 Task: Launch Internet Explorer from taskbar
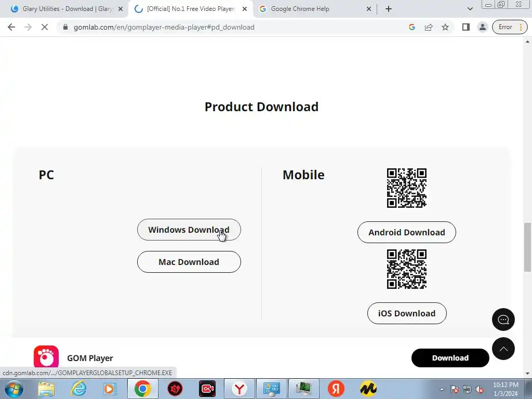(78, 389)
